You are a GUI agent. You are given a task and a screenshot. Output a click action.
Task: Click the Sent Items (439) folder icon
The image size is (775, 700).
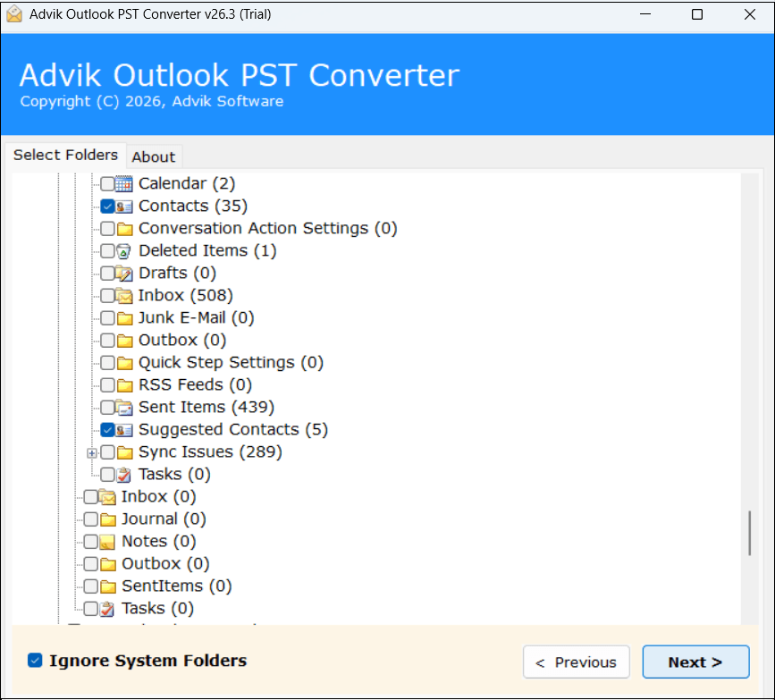pos(124,408)
